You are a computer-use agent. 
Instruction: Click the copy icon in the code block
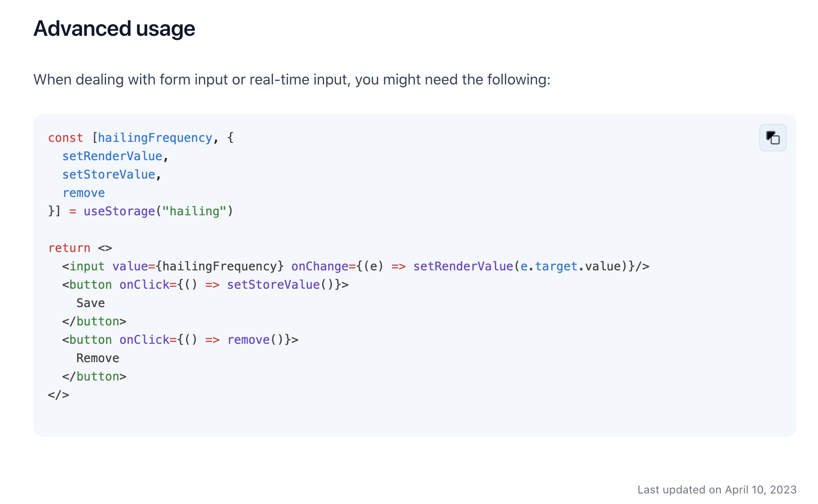773,137
